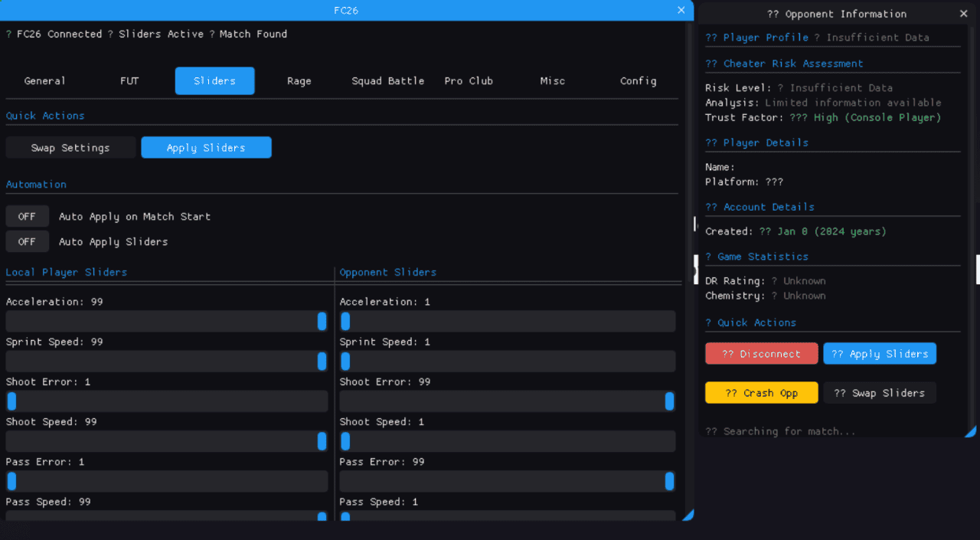This screenshot has height=540, width=980.
Task: Open the Pro Club tab
Action: tap(469, 81)
